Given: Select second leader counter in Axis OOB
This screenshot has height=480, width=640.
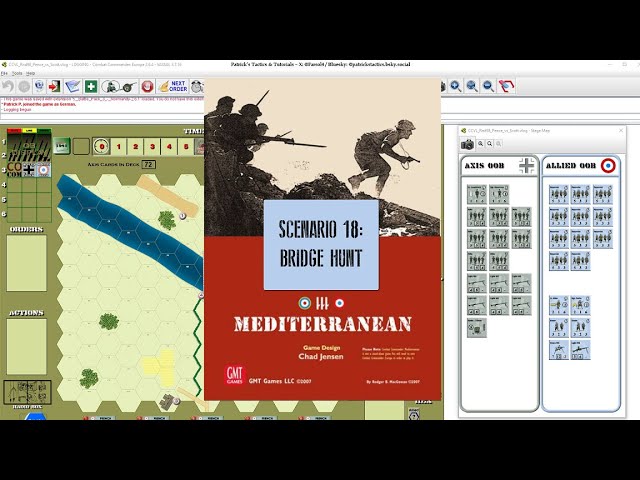Looking at the screenshot, I should (x=499, y=194).
